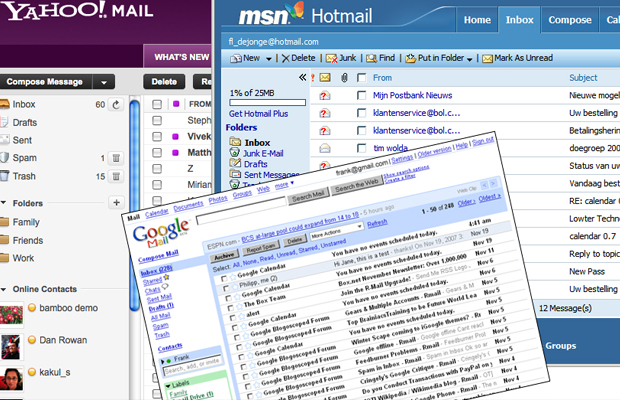The height and width of the screenshot is (400, 620).
Task: Check the box for Mijn Postbank Nieuws email
Action: [x=362, y=95]
